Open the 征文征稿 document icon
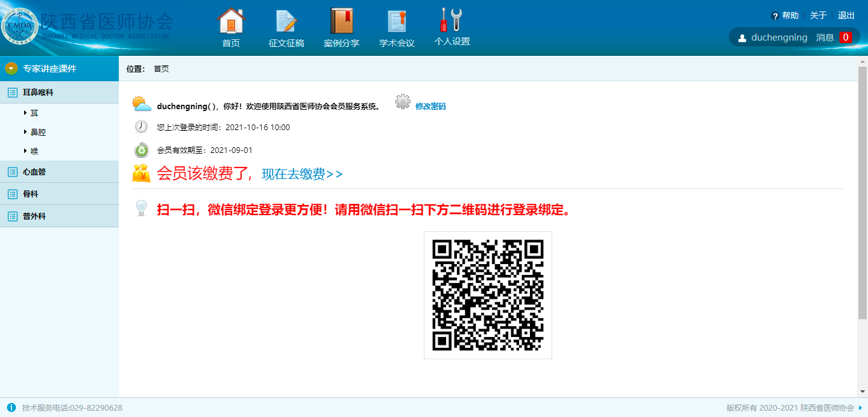 click(x=286, y=21)
